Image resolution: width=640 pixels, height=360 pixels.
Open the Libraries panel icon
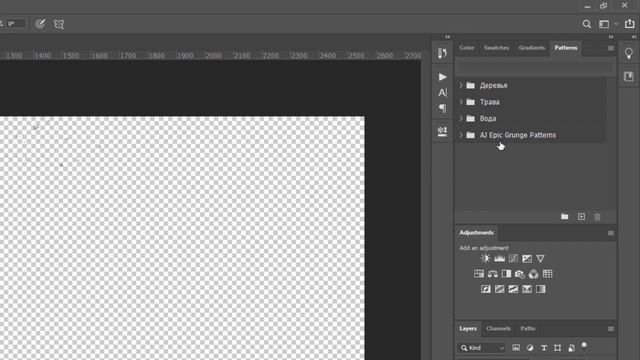click(629, 76)
